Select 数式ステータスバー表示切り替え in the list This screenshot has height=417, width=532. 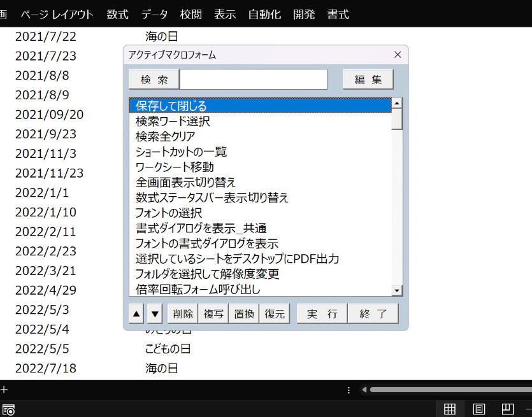pos(260,197)
